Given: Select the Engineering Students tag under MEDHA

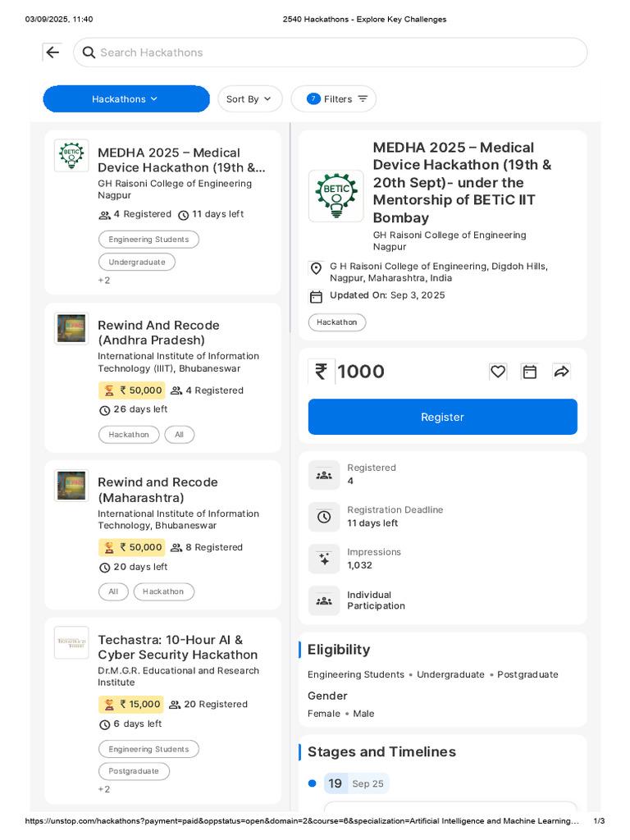Looking at the screenshot, I should [148, 240].
